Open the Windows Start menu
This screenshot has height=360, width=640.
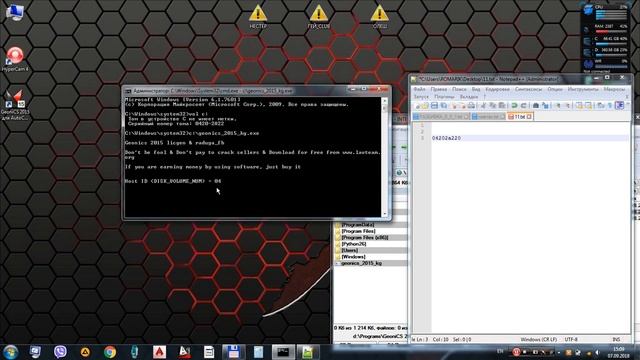point(10,352)
